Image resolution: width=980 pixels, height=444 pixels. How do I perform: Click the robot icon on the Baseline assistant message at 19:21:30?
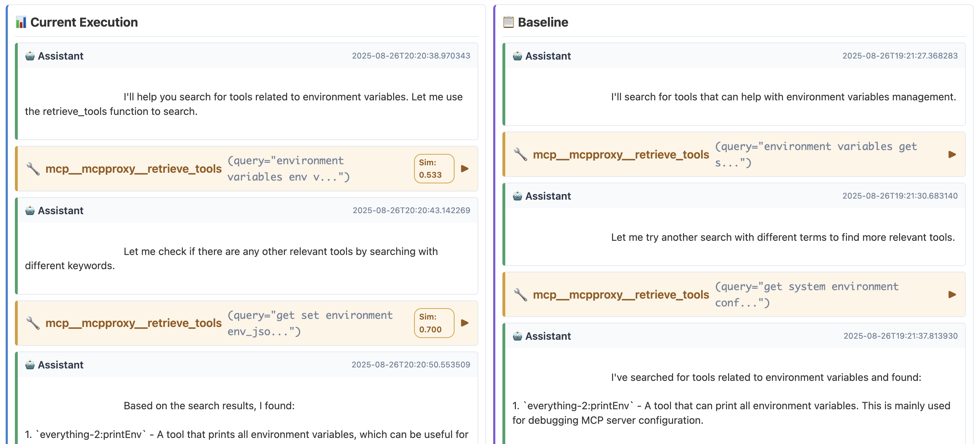tap(517, 196)
